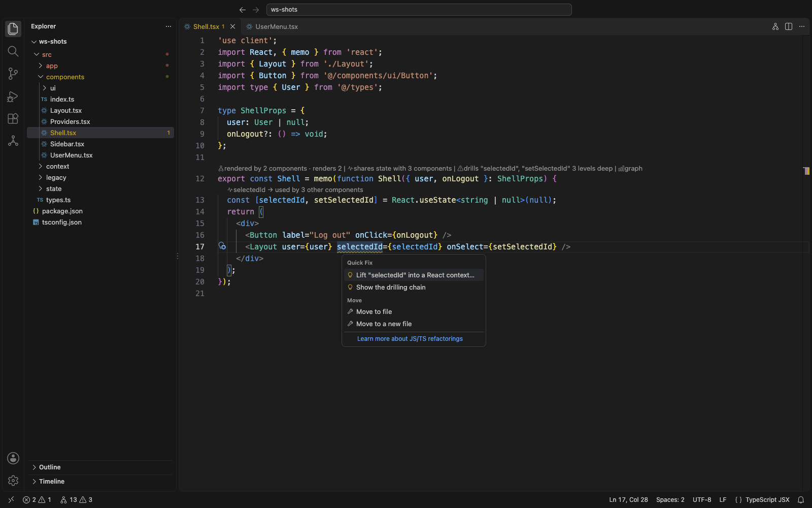This screenshot has width=812, height=508.
Task: Open Sidebar.tsx in the explorer
Action: 100,144
